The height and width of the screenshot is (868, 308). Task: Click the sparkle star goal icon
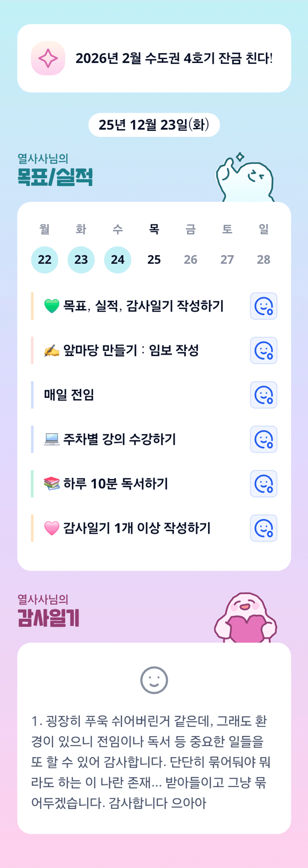click(x=48, y=58)
